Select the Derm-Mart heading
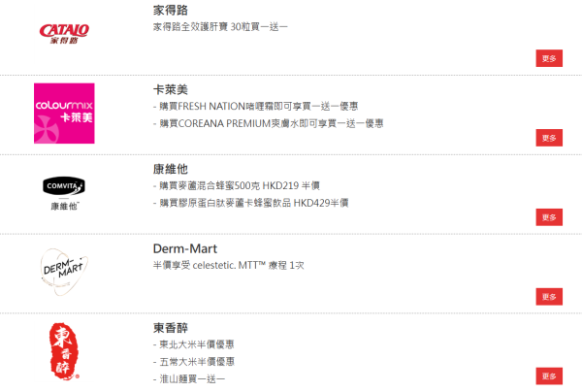The image size is (582, 392). pos(185,248)
